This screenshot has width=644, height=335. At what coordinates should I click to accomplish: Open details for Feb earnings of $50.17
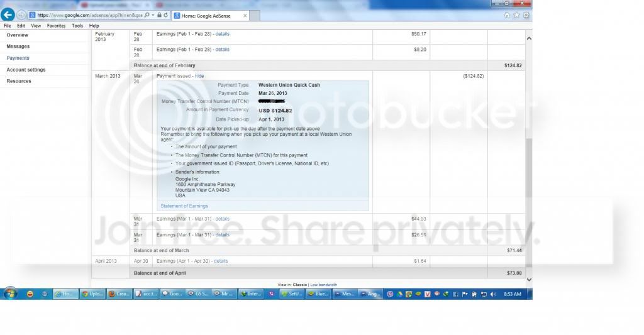[222, 34]
